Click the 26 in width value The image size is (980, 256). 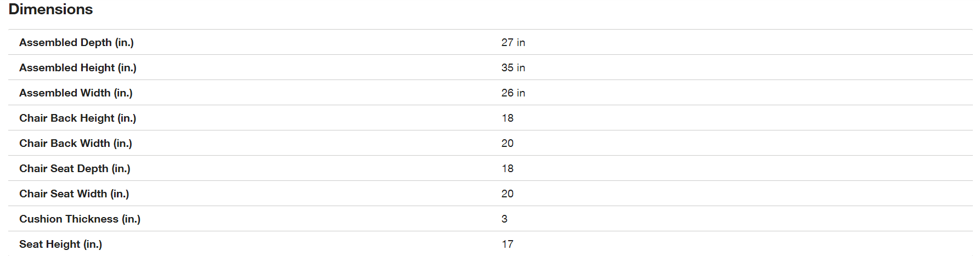pyautogui.click(x=513, y=93)
